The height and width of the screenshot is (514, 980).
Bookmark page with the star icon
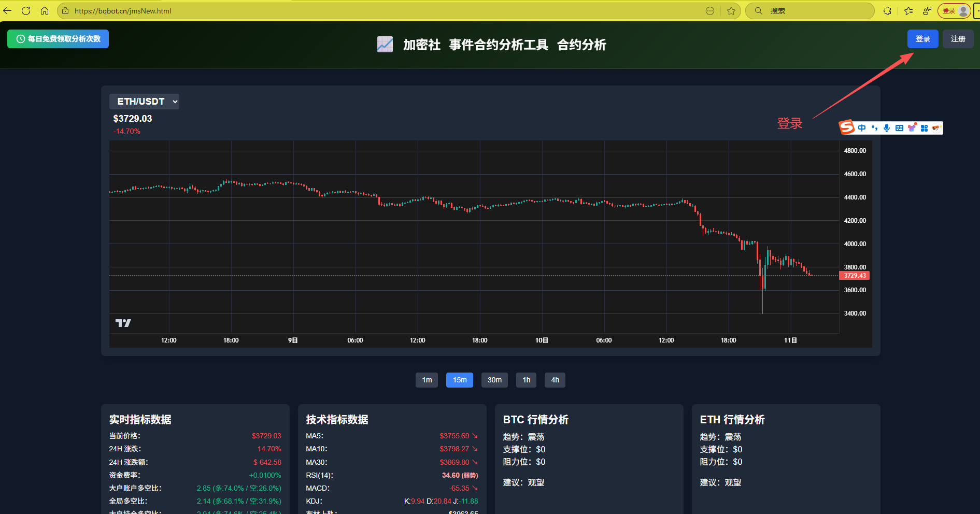tap(731, 11)
